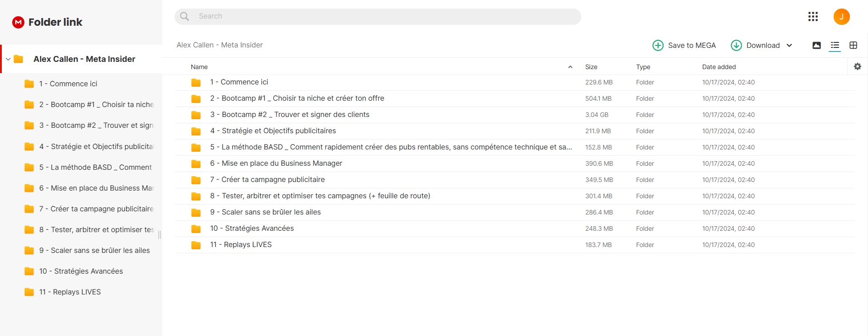The image size is (868, 336).
Task: Switch to media gallery view icon
Action: [x=816, y=45]
